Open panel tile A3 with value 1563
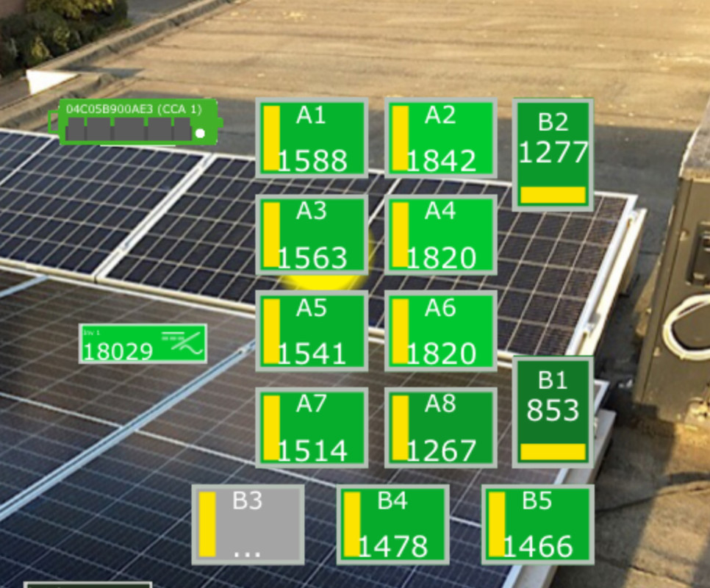Viewport: 710px width, 588px height. coord(312,234)
